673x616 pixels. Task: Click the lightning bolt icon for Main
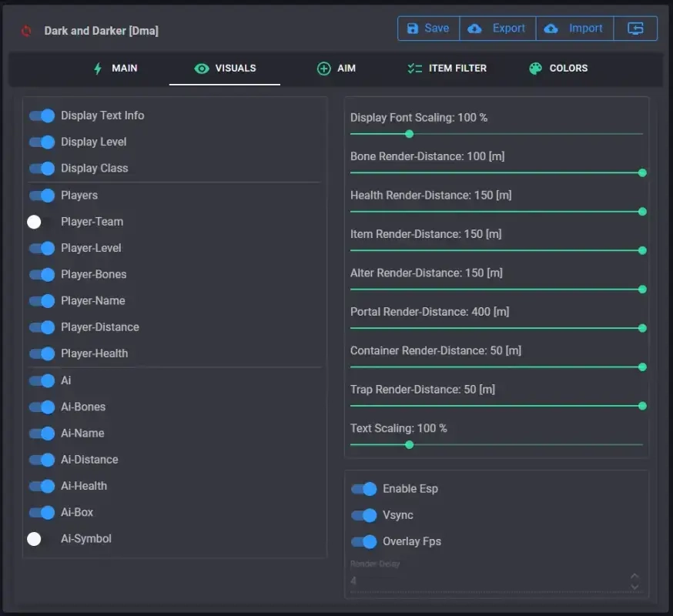98,69
